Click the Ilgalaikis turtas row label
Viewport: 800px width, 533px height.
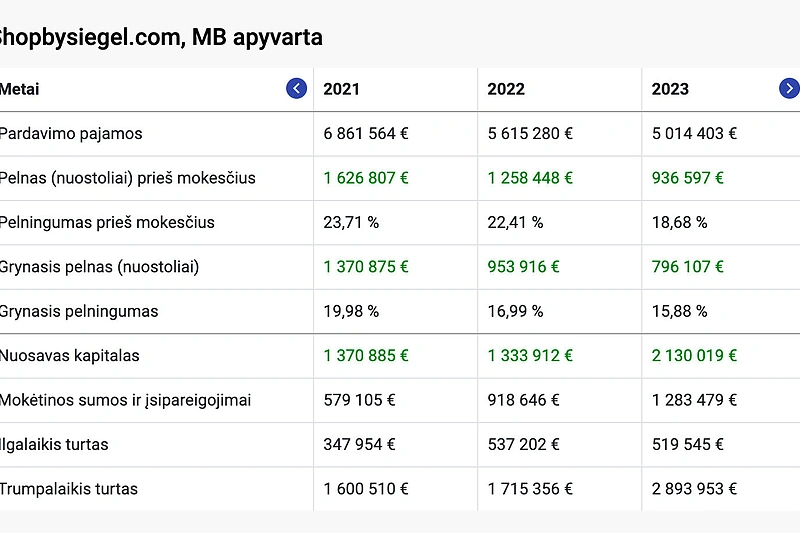[54, 444]
